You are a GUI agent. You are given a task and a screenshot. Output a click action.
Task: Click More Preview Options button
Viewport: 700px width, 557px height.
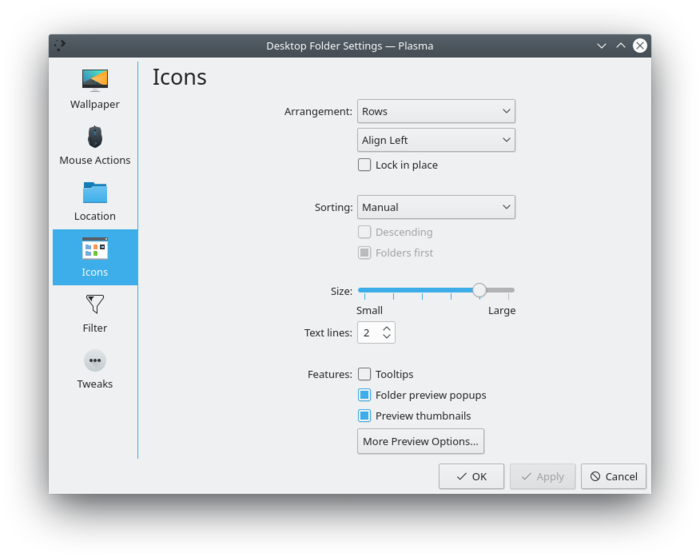421,441
